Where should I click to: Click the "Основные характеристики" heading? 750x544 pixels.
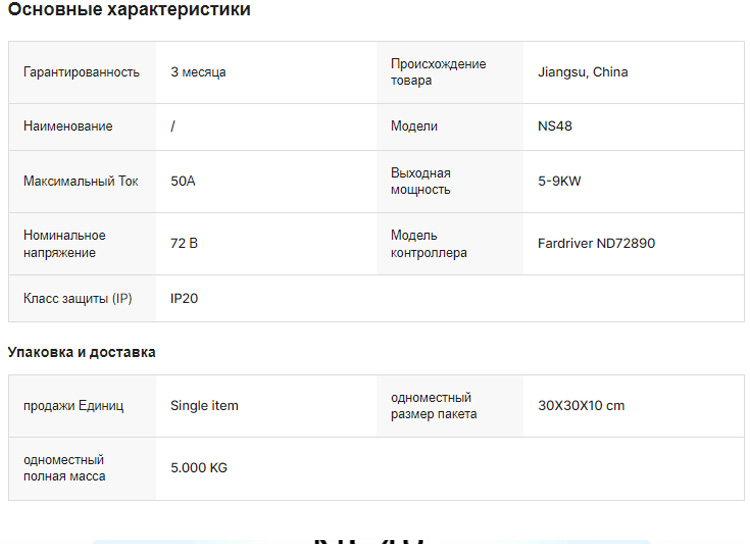click(129, 10)
